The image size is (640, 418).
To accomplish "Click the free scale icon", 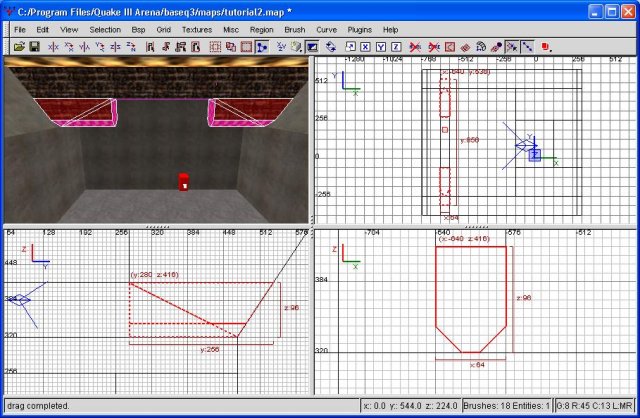I will [x=350, y=47].
